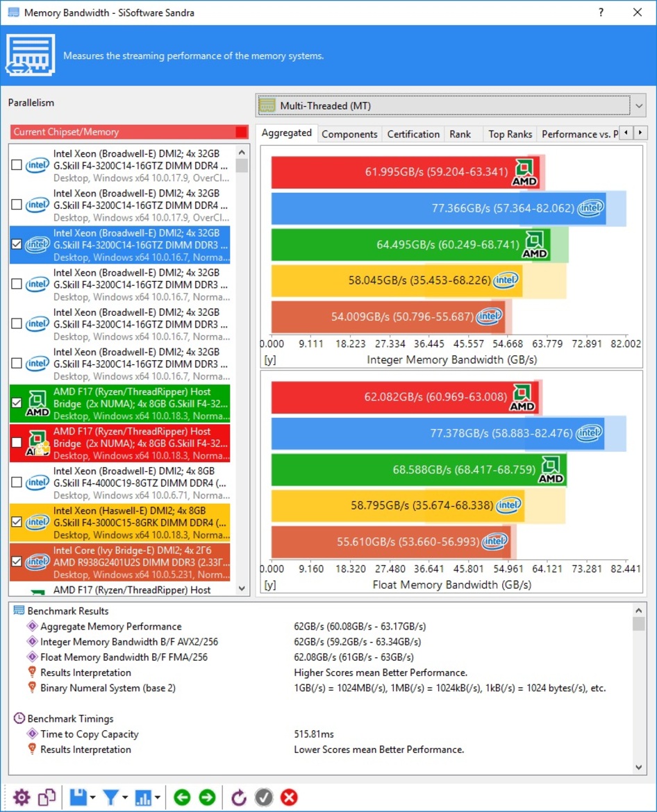Uncheck the blue highlighted Broadwell-E DDR3 entry
The height and width of the screenshot is (812, 657).
coord(17,244)
